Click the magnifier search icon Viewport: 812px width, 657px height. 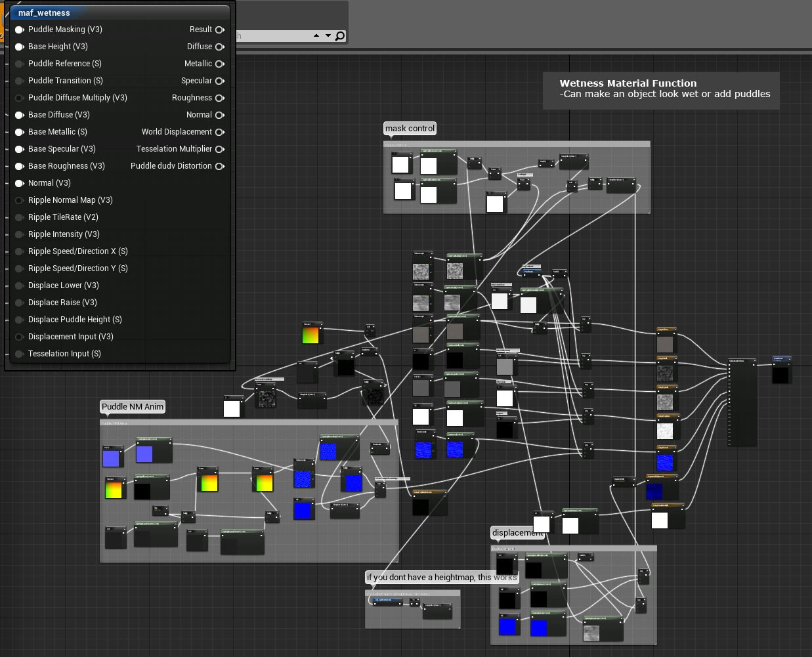click(340, 36)
